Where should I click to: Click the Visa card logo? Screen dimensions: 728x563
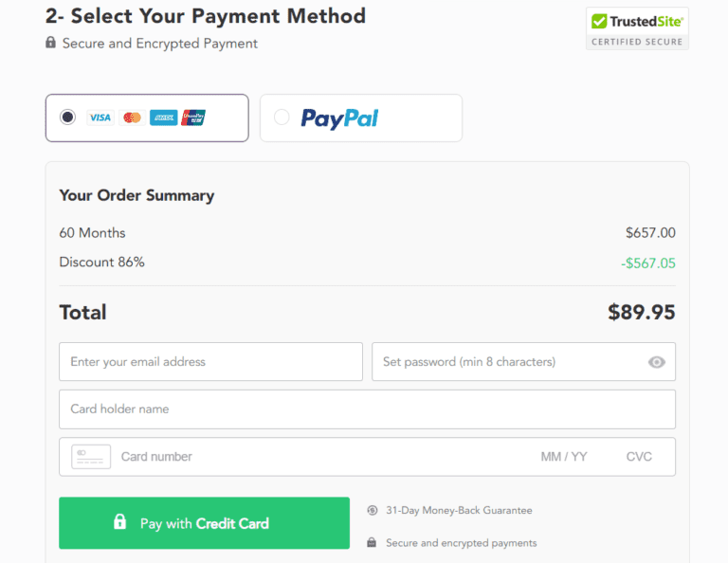click(100, 118)
